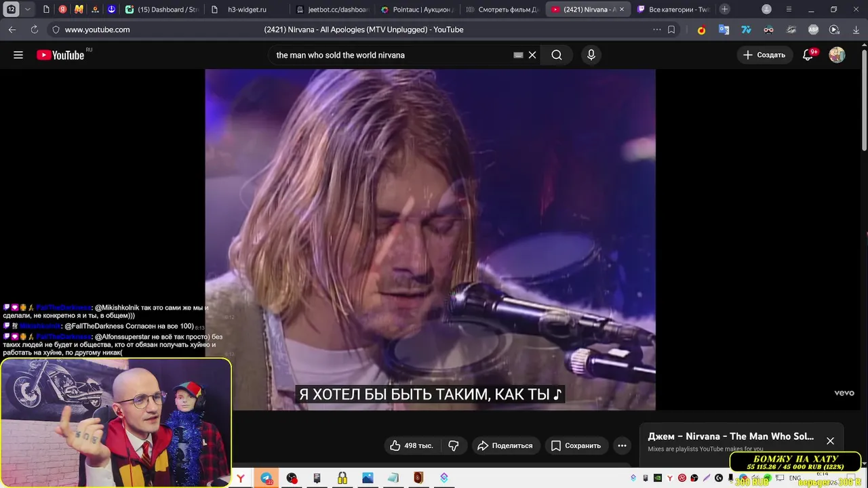Viewport: 868px width, 488px height.
Task: Open the browser downloads arrow icon
Action: click(x=856, y=30)
